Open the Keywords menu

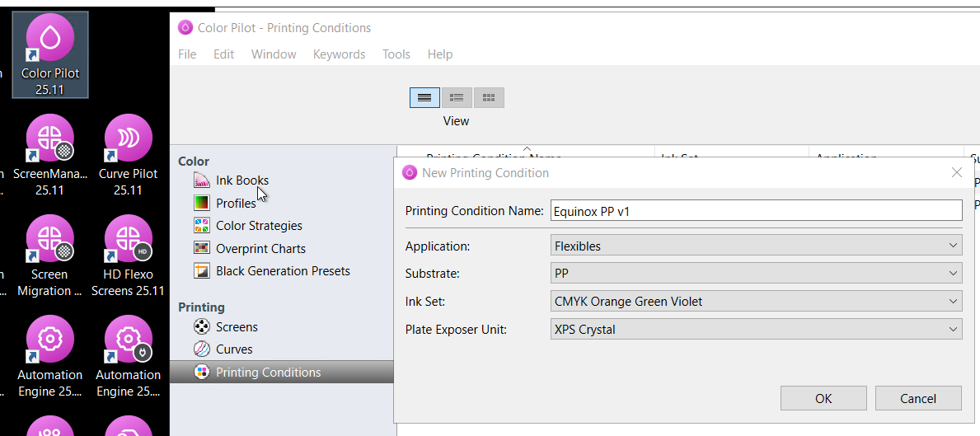click(340, 54)
